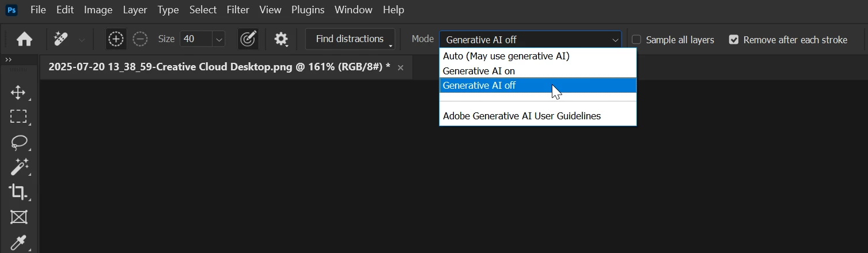The height and width of the screenshot is (253, 868).
Task: Click the Find distractions button
Action: pyautogui.click(x=350, y=39)
